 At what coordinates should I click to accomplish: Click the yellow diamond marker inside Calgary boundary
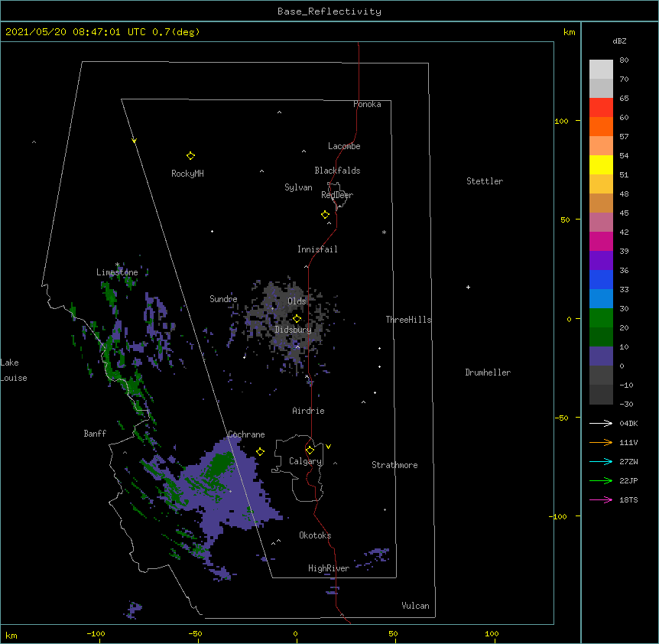[x=310, y=450]
